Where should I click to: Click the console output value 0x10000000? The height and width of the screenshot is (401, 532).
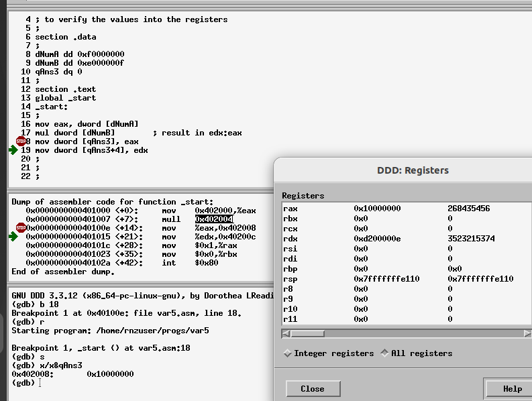click(x=110, y=374)
